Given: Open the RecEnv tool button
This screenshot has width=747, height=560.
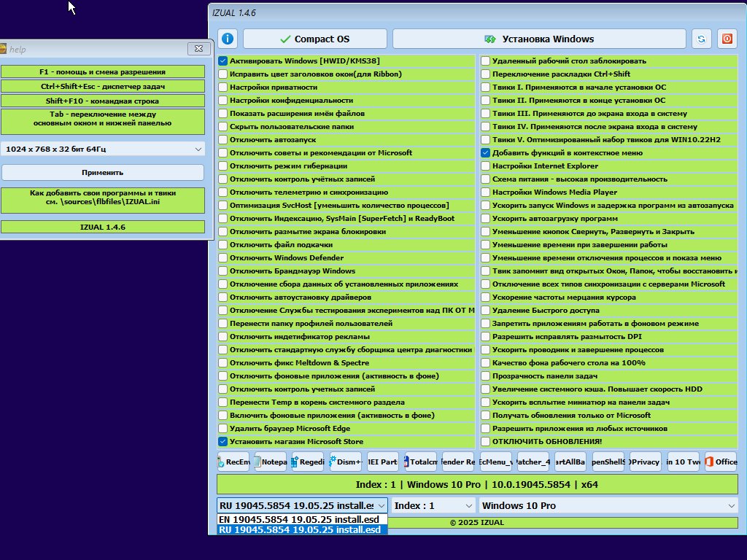Looking at the screenshot, I should coord(233,462).
